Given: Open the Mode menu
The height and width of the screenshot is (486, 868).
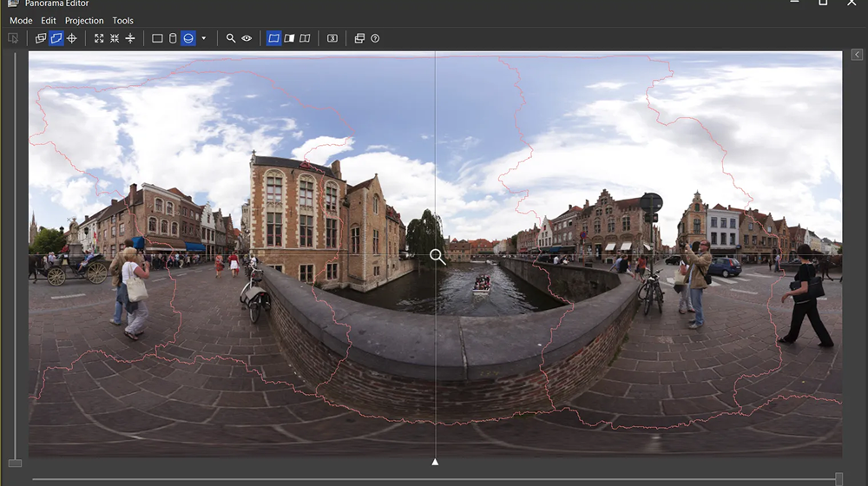Looking at the screenshot, I should pos(21,20).
